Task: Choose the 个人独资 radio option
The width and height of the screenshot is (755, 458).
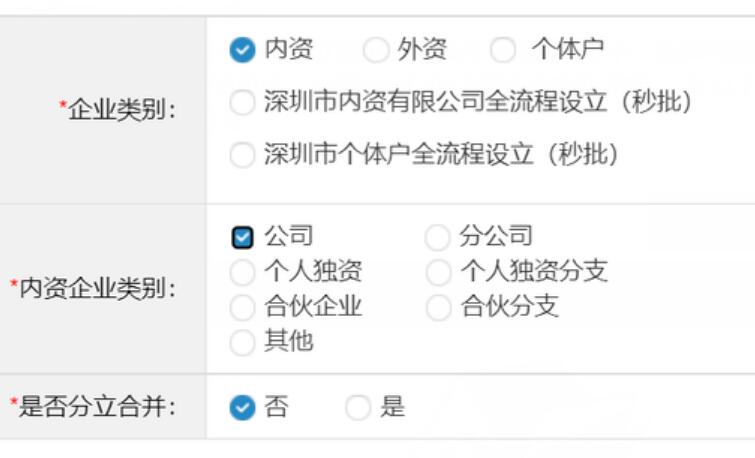Action: pos(242,272)
